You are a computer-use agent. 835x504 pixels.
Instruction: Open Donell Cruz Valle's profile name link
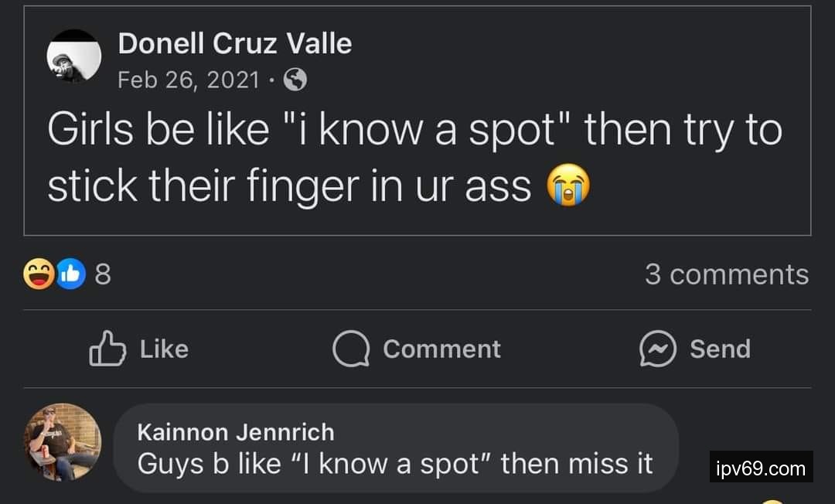pos(234,43)
